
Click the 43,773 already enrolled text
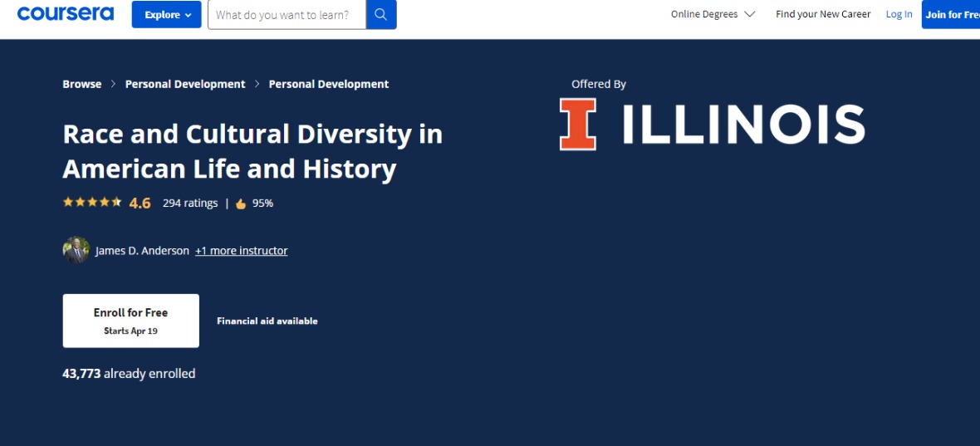[129, 374]
